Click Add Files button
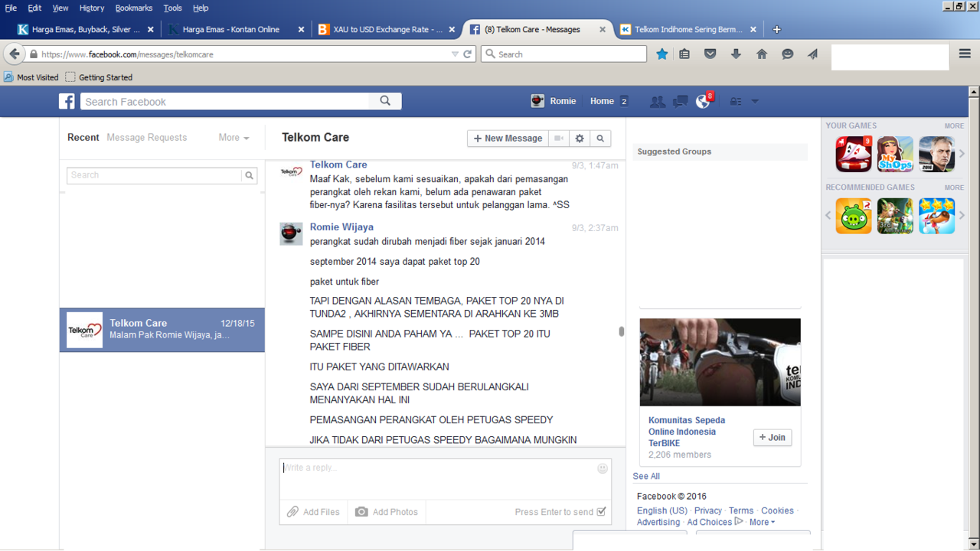 click(x=313, y=512)
